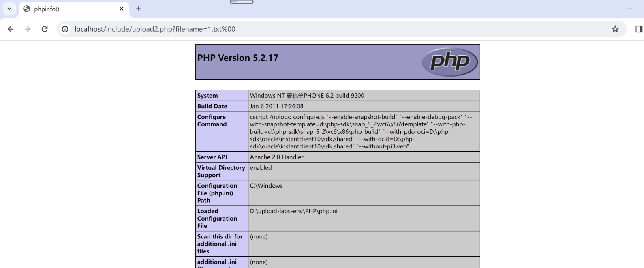Viewport: 644px width, 268px height.
Task: Select the PHP Version 5.2.17 heading
Action: (x=238, y=58)
